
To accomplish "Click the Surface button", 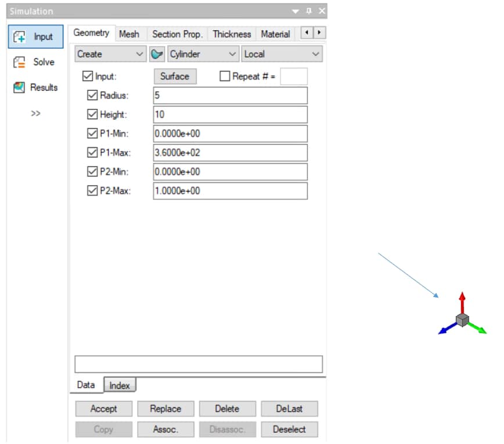I will tap(175, 76).
